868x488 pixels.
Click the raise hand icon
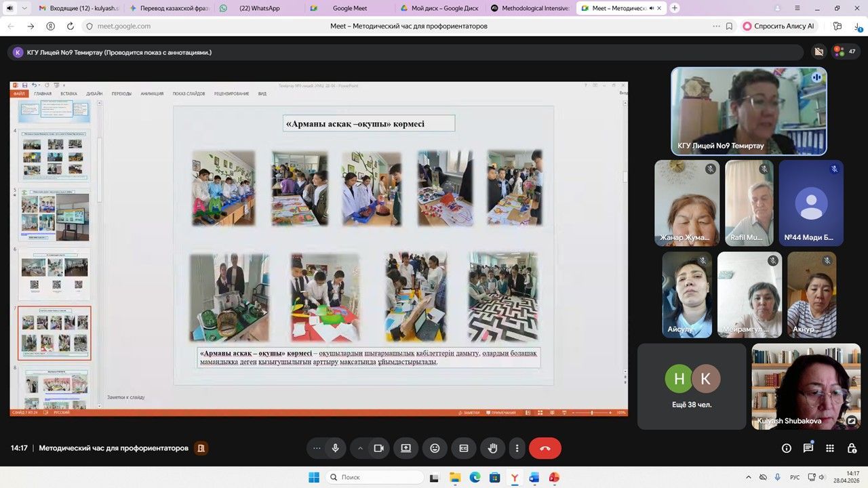493,448
